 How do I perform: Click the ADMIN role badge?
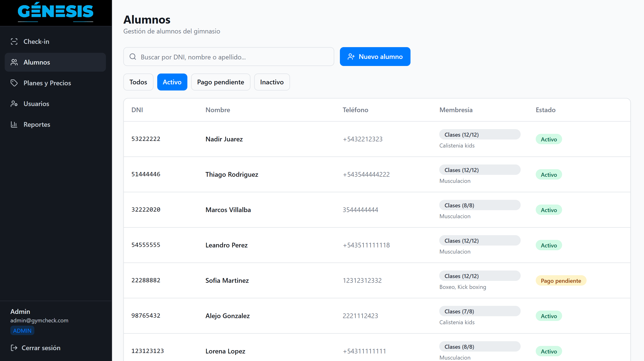point(22,331)
